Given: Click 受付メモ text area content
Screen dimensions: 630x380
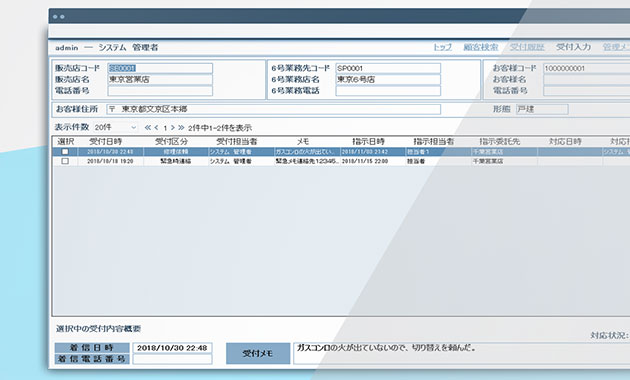Looking at the screenshot, I should tap(462, 353).
